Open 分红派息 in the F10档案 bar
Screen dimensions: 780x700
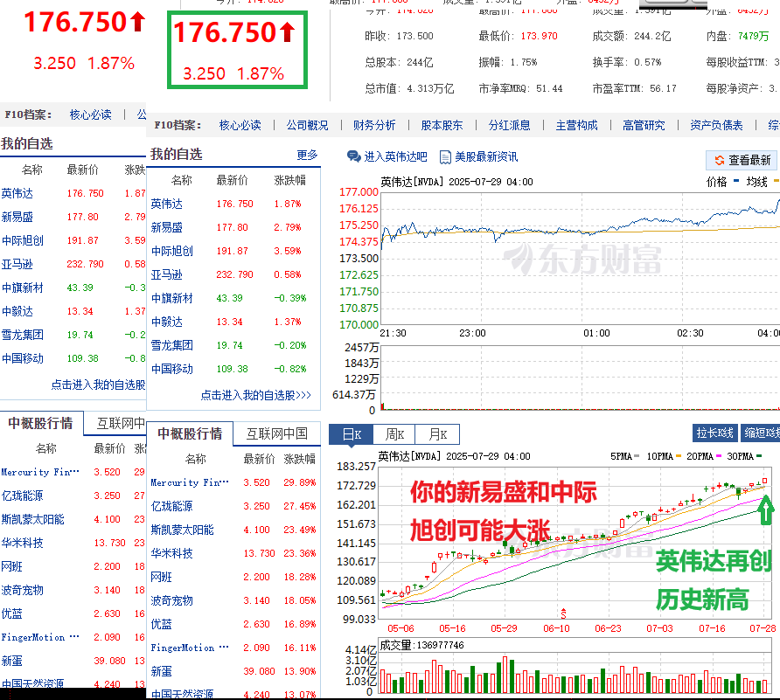pyautogui.click(x=510, y=125)
